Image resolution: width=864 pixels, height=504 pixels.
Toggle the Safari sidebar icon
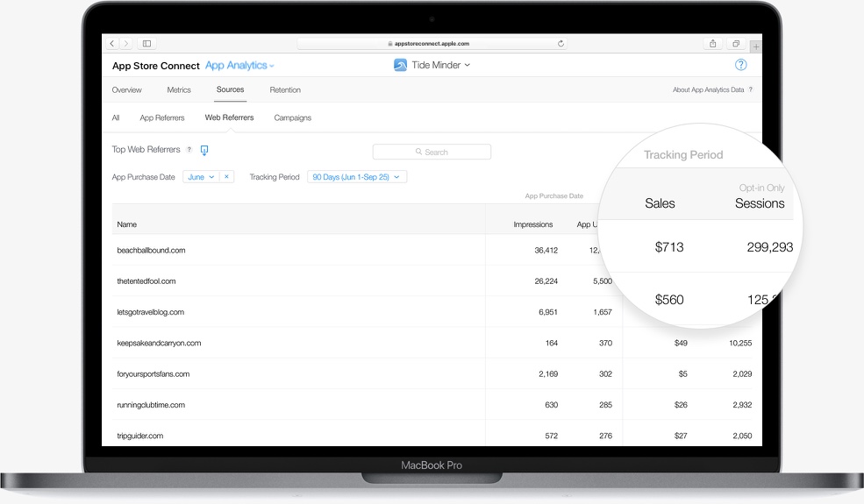(x=147, y=44)
